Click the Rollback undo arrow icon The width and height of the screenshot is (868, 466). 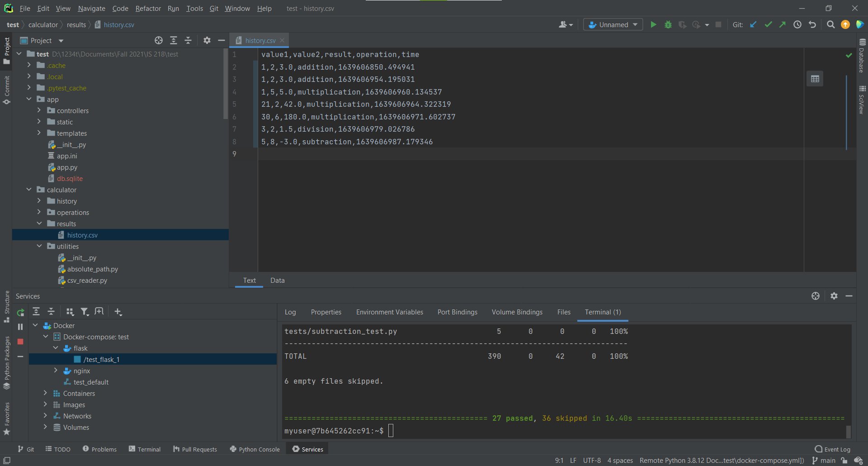(x=812, y=25)
